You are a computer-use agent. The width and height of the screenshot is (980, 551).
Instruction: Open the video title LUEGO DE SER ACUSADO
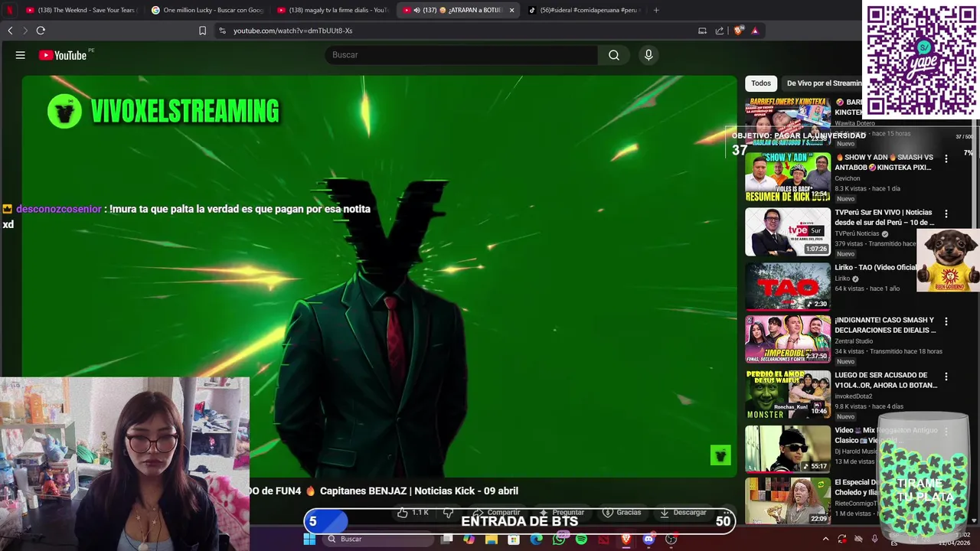(x=886, y=380)
